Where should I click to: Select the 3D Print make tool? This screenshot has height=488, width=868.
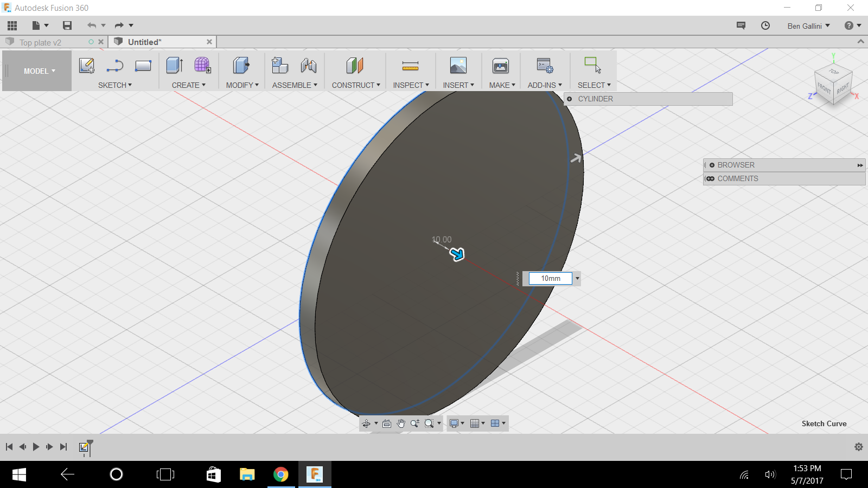pyautogui.click(x=501, y=66)
